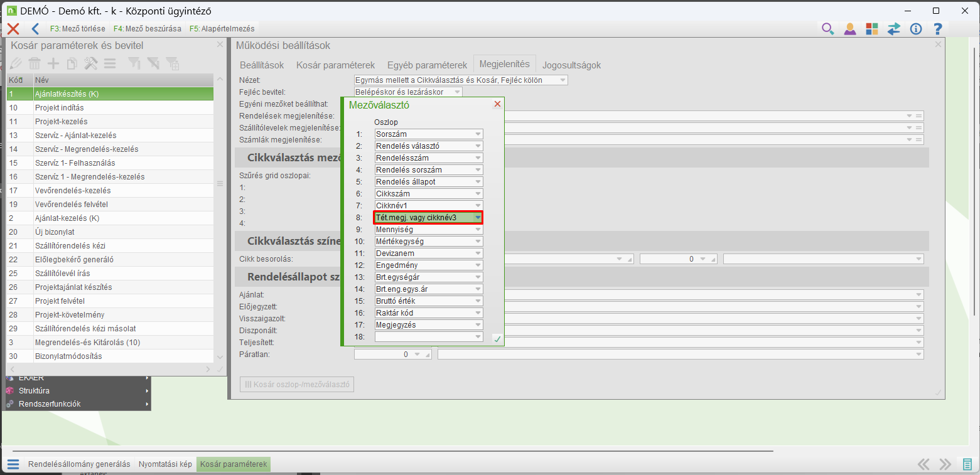Click F3: Mező törlése button
The height and width of the screenshot is (475, 980).
tap(78, 29)
